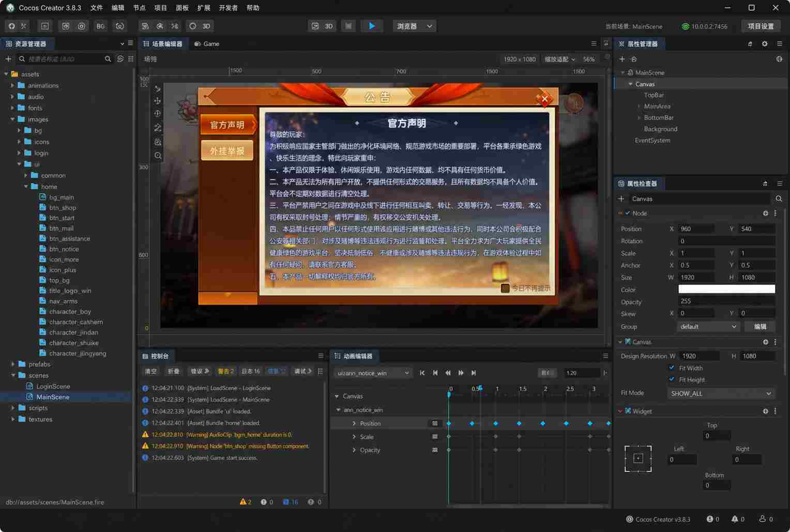Image resolution: width=790 pixels, height=532 pixels.
Task: Jump to the last animation frame
Action: click(474, 373)
